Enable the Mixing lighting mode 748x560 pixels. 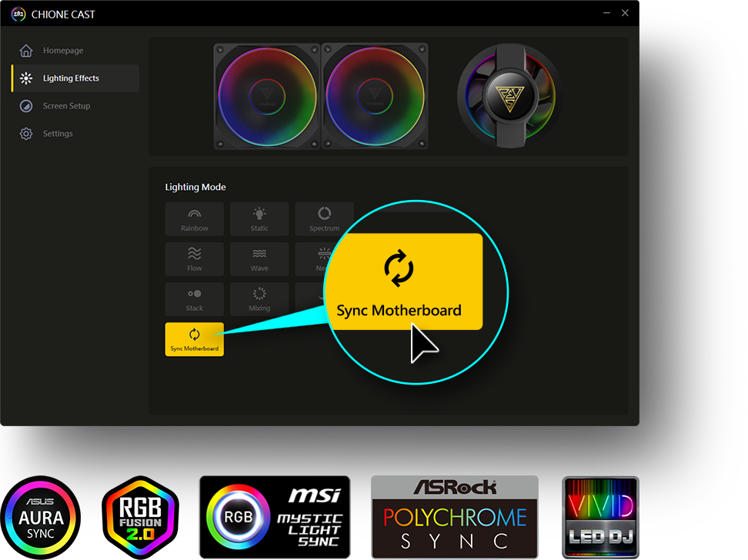pyautogui.click(x=259, y=298)
